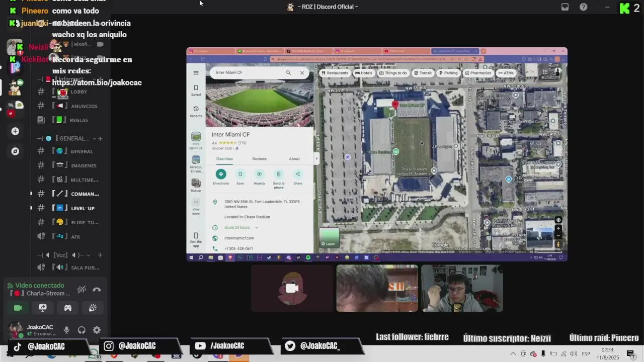Start screen sharing in voice panel
Viewport: 644px width, 362px height.
click(43, 308)
